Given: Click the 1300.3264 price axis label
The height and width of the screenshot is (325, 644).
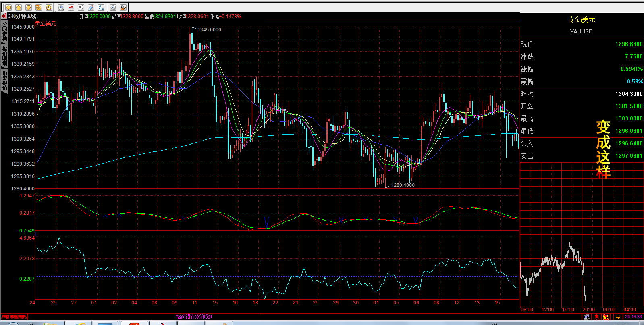Looking at the screenshot, I should click(23, 139).
